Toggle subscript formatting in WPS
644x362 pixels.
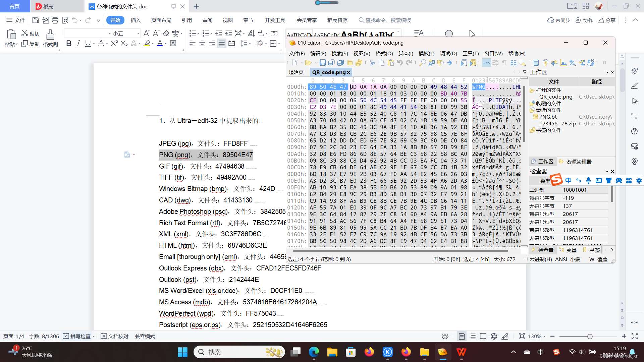(124, 44)
